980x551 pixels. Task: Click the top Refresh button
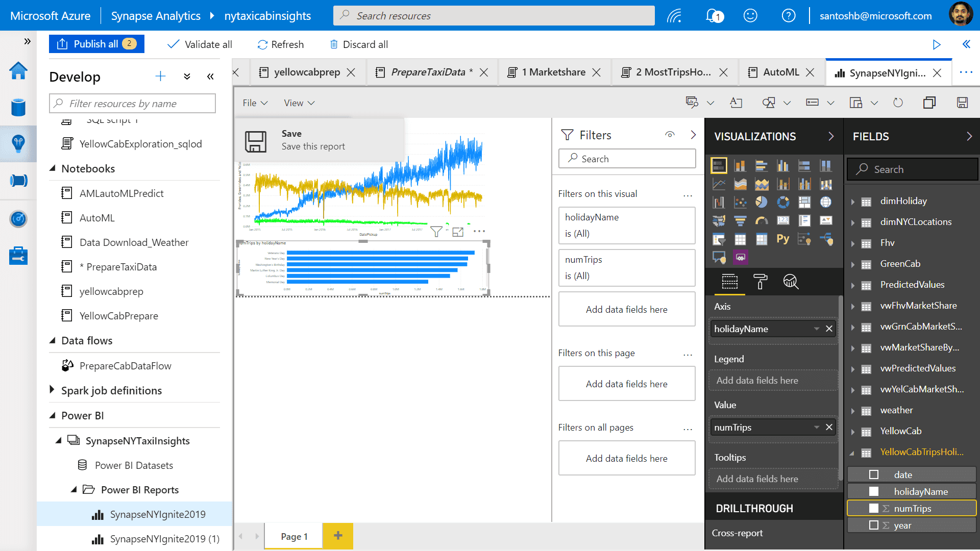(281, 44)
